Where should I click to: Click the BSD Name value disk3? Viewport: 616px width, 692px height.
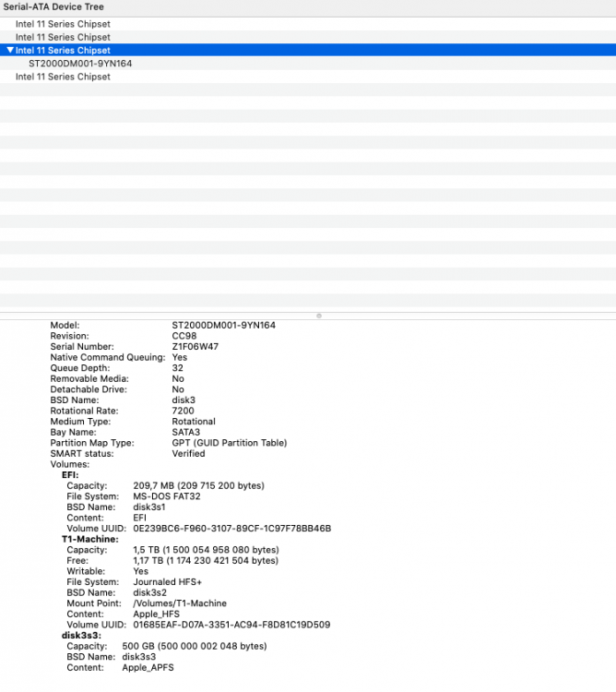click(x=184, y=400)
